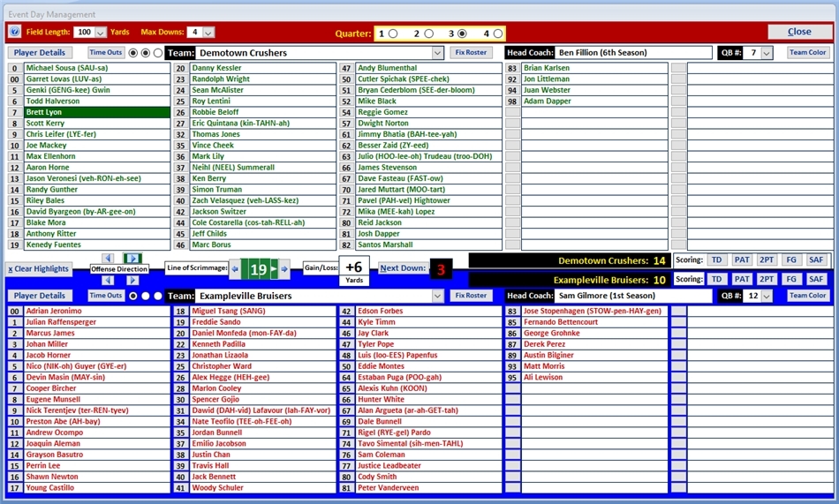Select highlighted player Brett Lyon

97,112
